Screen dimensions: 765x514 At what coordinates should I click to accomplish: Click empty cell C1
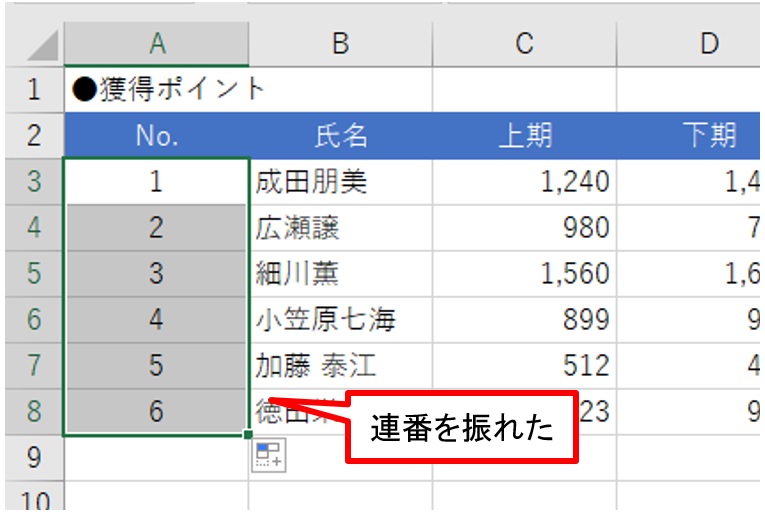coord(524,90)
